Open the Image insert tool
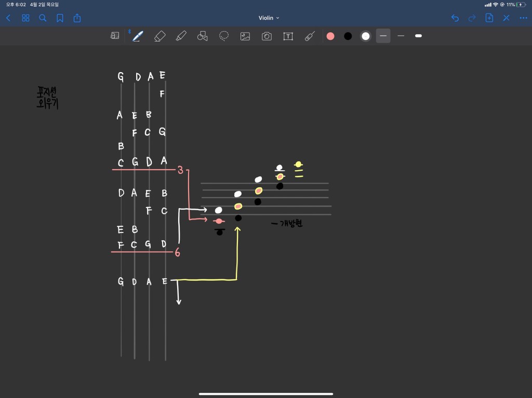This screenshot has height=398, width=532. [245, 36]
